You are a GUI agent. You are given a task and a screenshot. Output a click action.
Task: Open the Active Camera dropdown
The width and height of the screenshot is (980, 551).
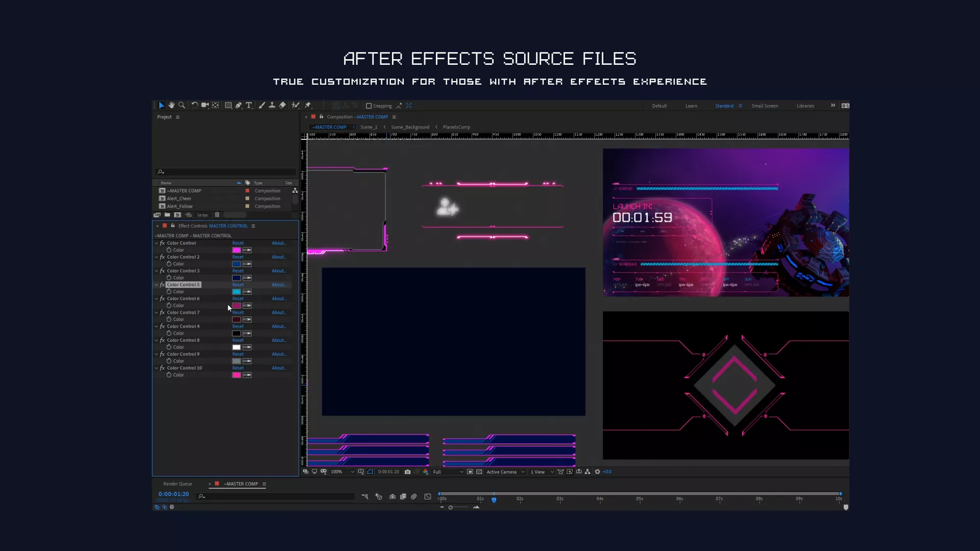click(x=505, y=472)
